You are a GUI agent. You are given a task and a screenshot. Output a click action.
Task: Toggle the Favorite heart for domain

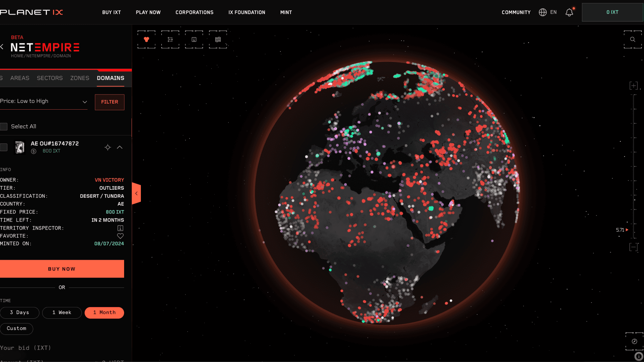pos(120,236)
